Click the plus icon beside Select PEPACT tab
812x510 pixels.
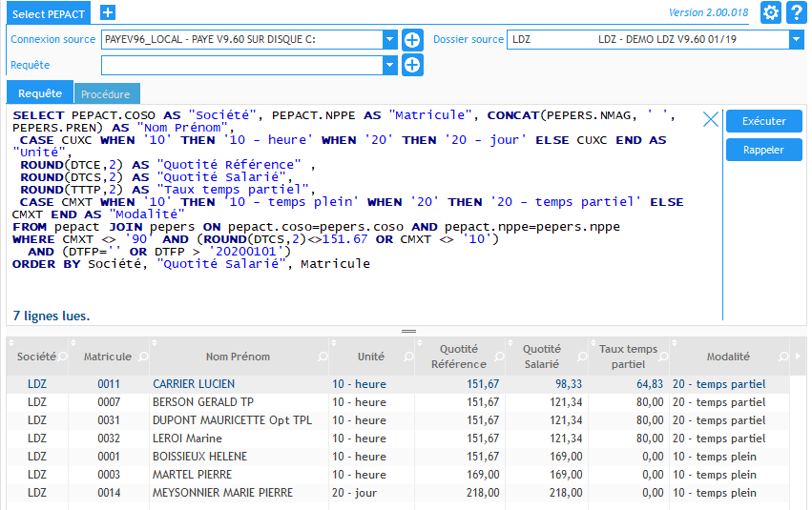tap(108, 12)
